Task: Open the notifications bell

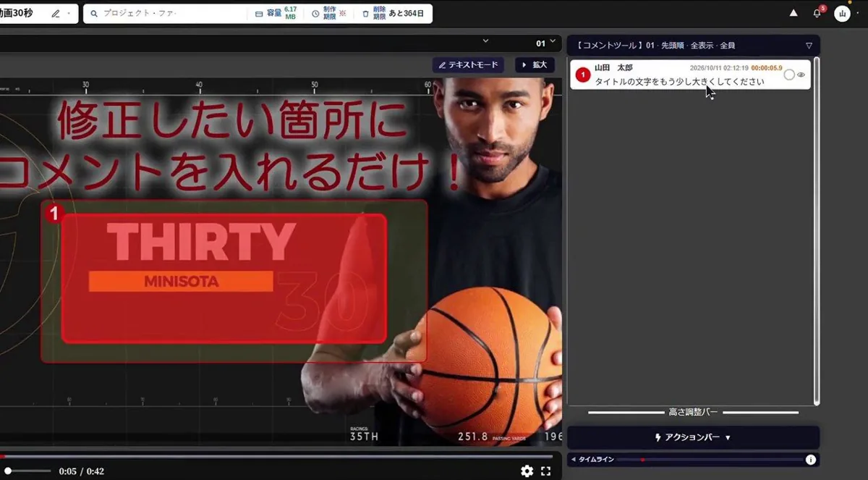Action: [x=817, y=13]
